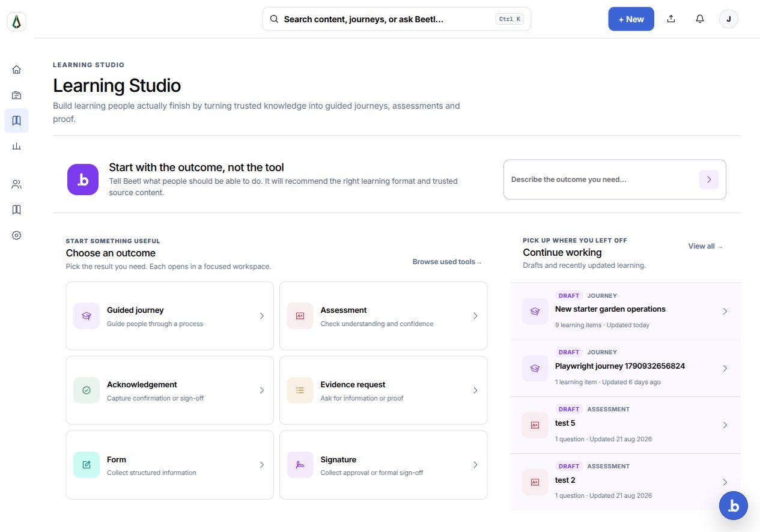Open the settings gear icon
The width and height of the screenshot is (760, 532).
point(17,235)
